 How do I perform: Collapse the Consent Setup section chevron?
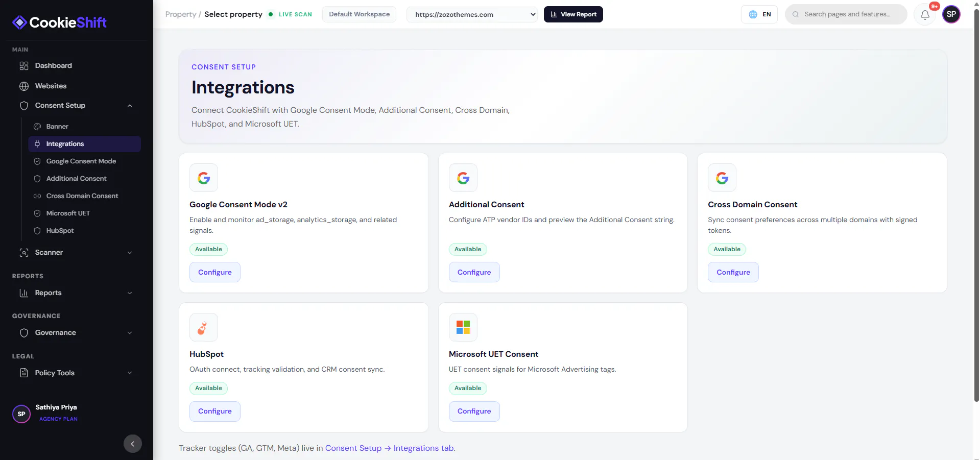130,106
